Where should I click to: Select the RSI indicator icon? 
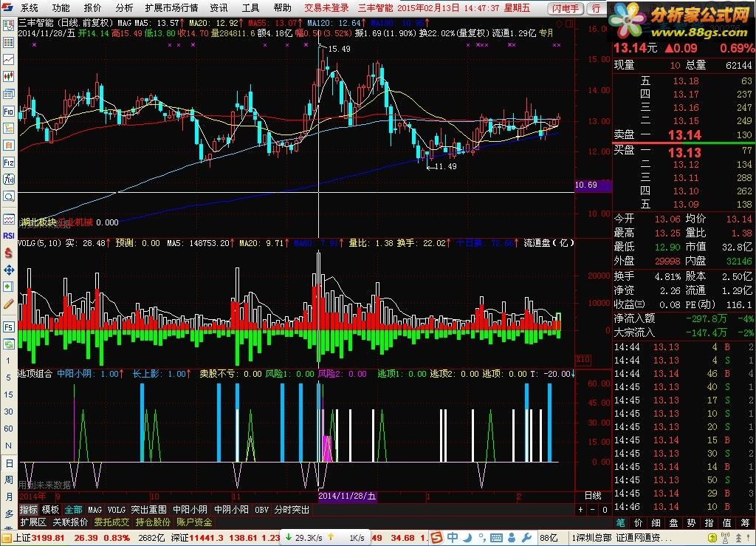coord(9,236)
